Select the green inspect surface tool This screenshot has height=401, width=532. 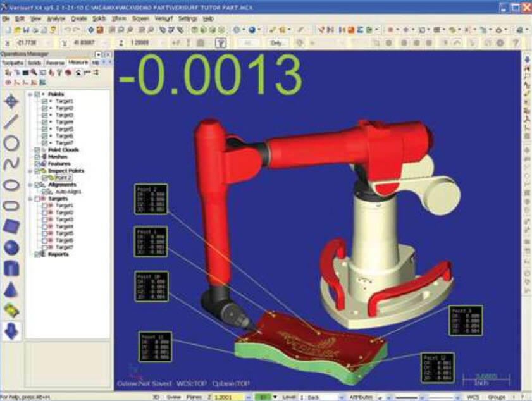[11, 310]
